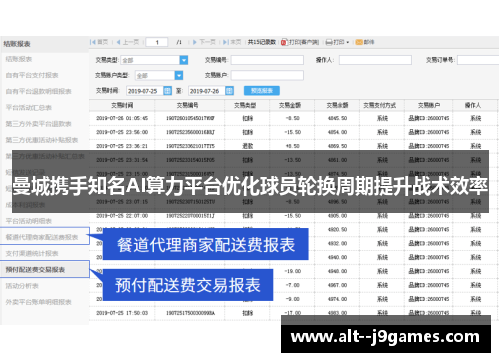The width and height of the screenshot is (500, 362).
Task: Click the 操作人 input field
Action: point(375,60)
